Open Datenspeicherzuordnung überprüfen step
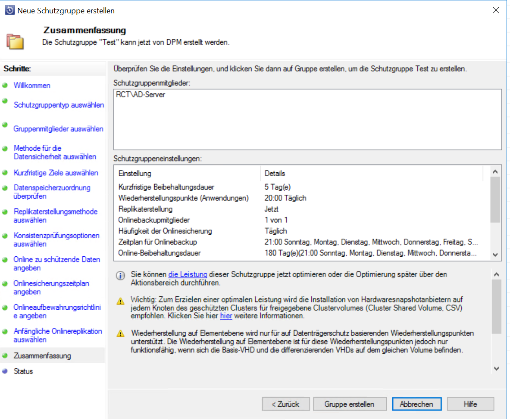510x420 pixels. click(x=52, y=192)
